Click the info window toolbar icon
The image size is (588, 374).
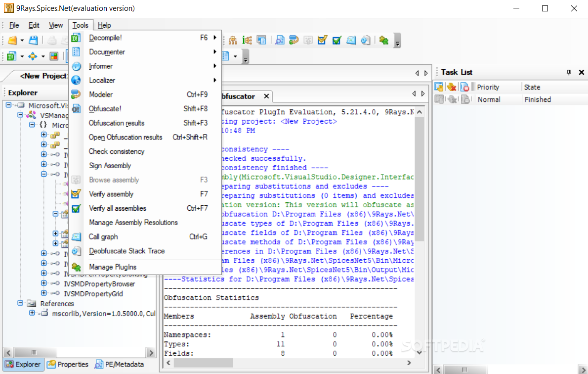coord(261,40)
